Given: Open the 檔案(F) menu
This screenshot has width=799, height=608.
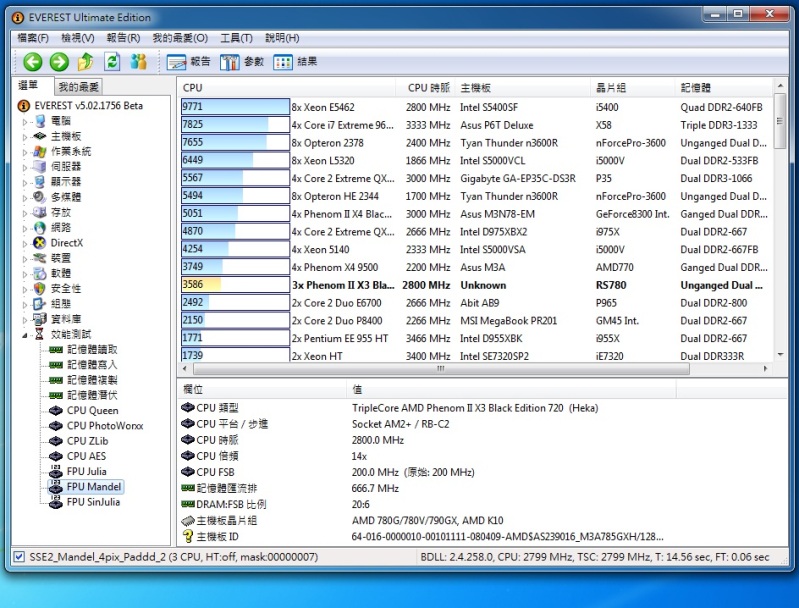Looking at the screenshot, I should coord(33,38).
